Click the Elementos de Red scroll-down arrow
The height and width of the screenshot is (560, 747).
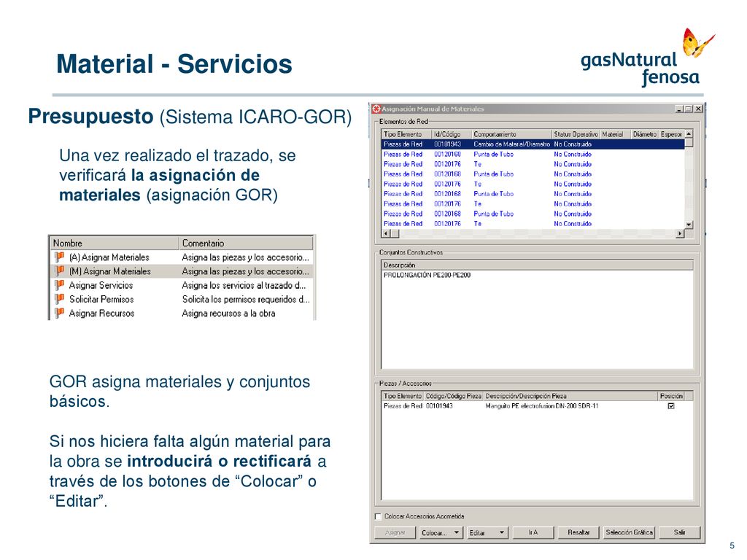689,225
